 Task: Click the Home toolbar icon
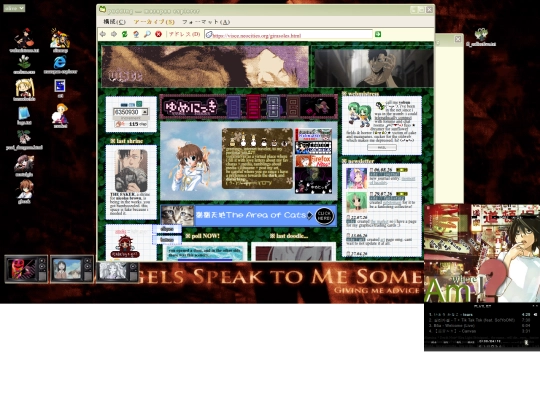[x=136, y=34]
